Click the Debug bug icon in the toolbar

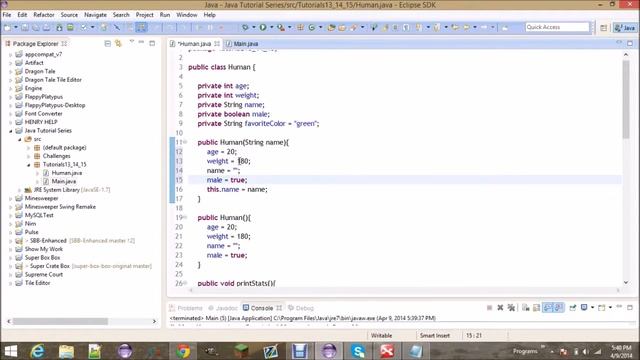click(x=245, y=27)
